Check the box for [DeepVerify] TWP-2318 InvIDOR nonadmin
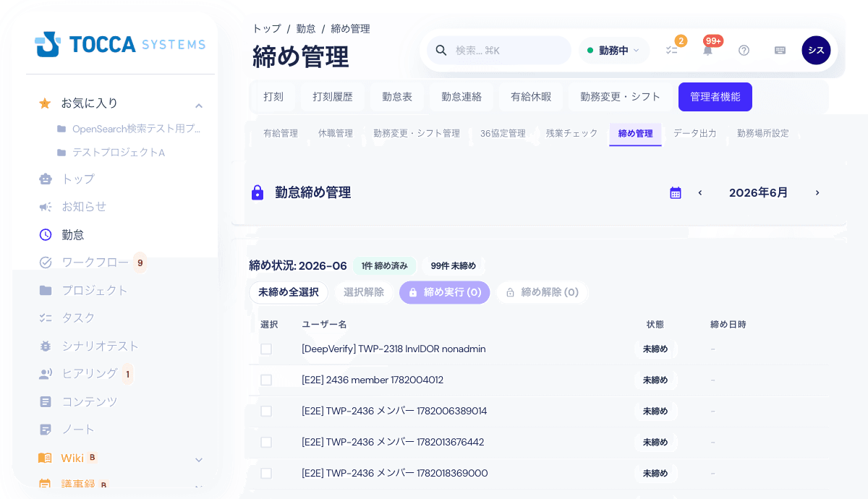 (266, 349)
